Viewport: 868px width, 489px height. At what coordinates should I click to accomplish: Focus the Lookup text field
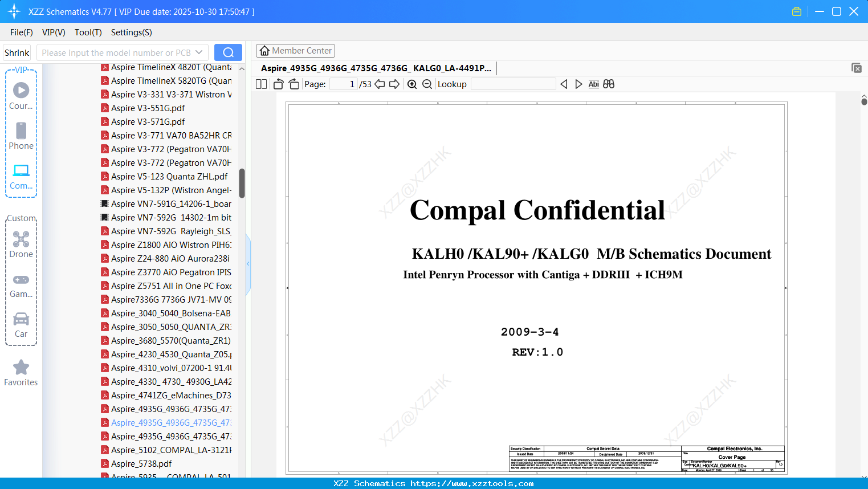pyautogui.click(x=513, y=84)
